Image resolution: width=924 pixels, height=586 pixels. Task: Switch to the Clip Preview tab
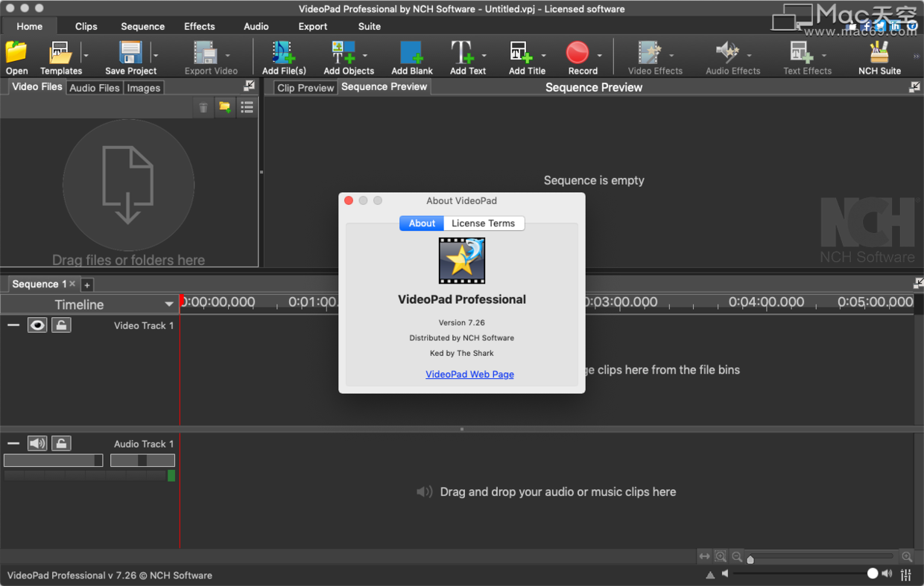(306, 88)
